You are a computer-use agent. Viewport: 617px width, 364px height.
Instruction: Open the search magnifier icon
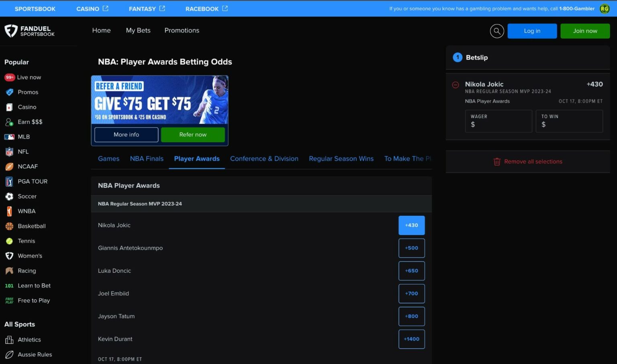coord(497,31)
